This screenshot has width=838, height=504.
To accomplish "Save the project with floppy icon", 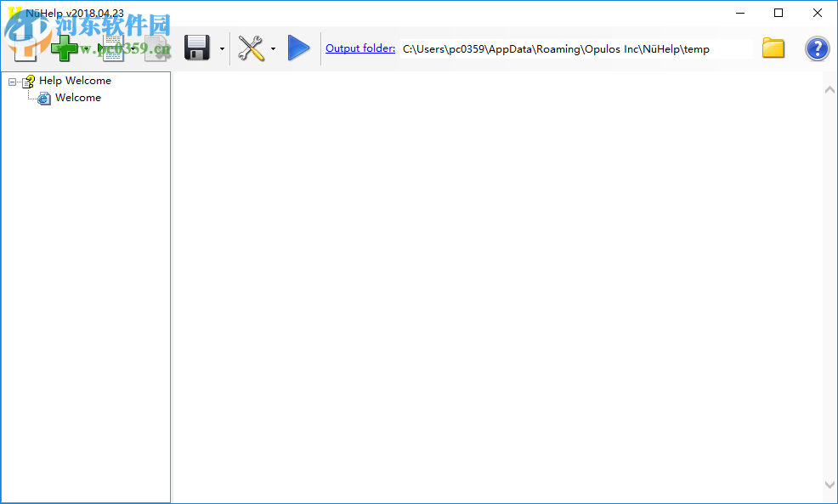I will point(196,48).
